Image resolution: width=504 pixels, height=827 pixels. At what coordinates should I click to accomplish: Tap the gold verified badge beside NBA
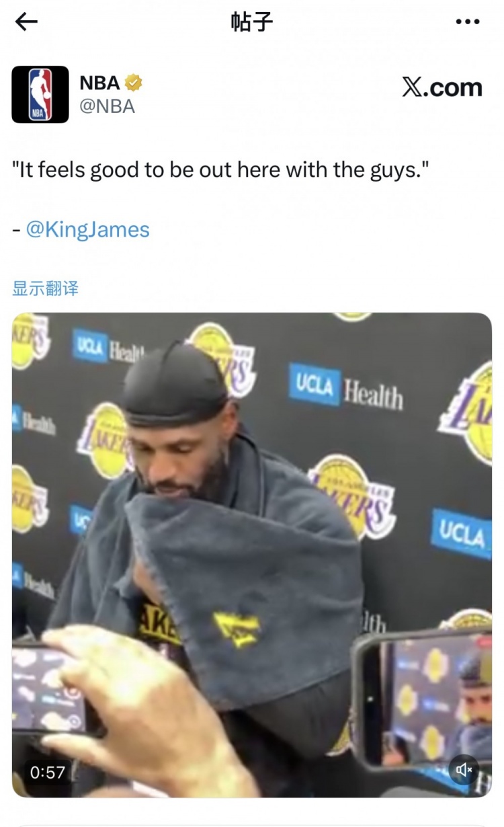point(134,83)
